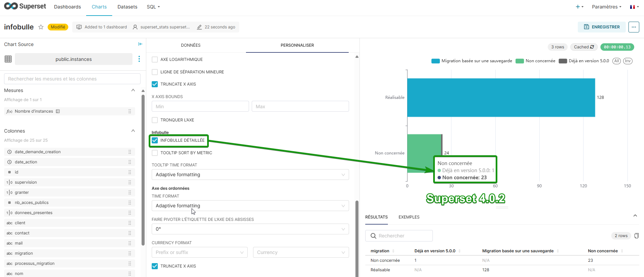This screenshot has height=277, width=644.
Task: Open the French flag language selector
Action: 634,7
